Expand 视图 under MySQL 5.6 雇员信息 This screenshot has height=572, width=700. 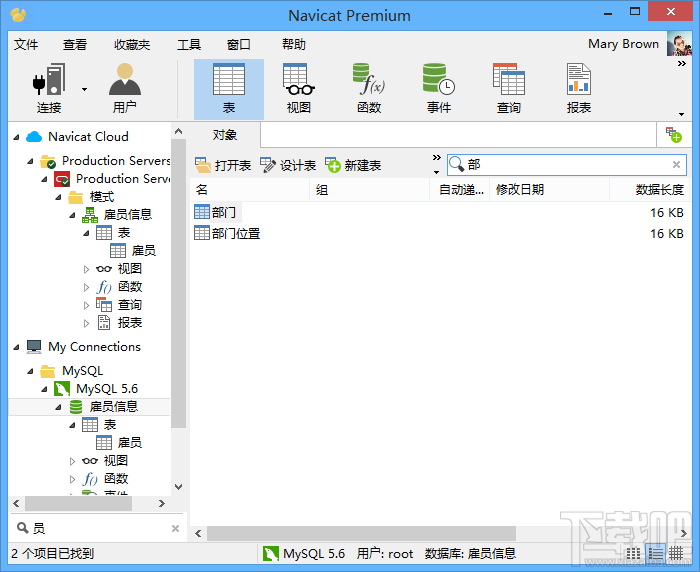pyautogui.click(x=72, y=461)
